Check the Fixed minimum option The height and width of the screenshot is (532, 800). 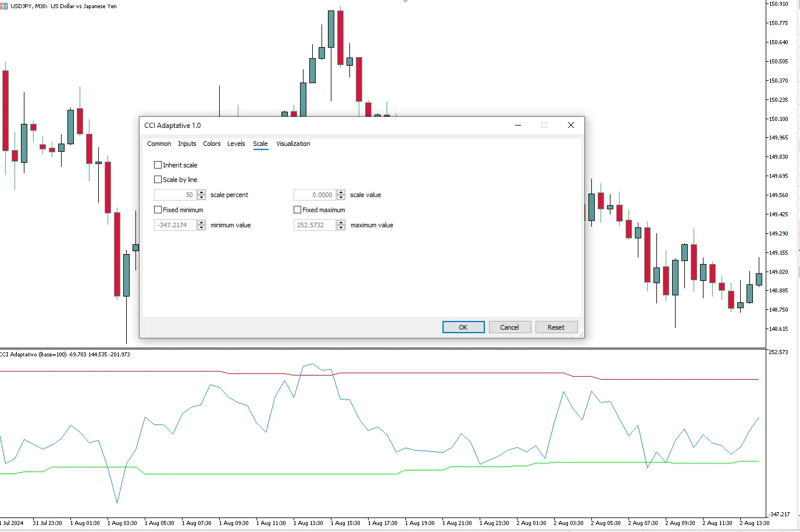(158, 210)
